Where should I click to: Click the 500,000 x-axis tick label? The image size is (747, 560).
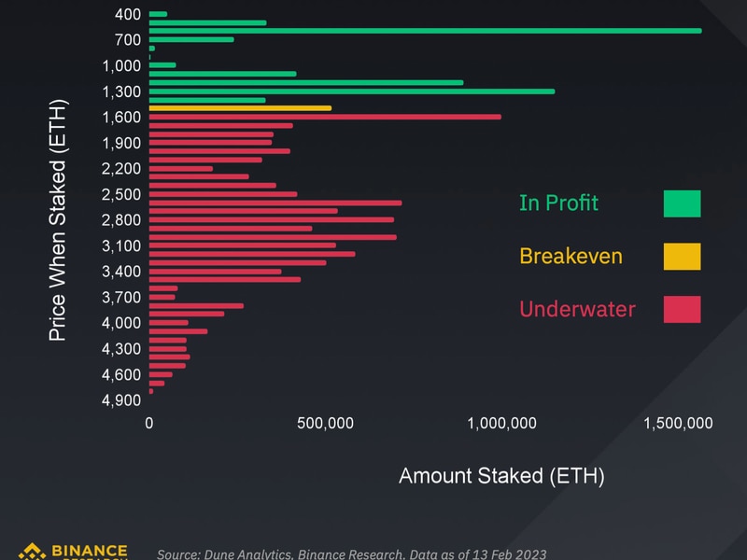click(x=326, y=424)
